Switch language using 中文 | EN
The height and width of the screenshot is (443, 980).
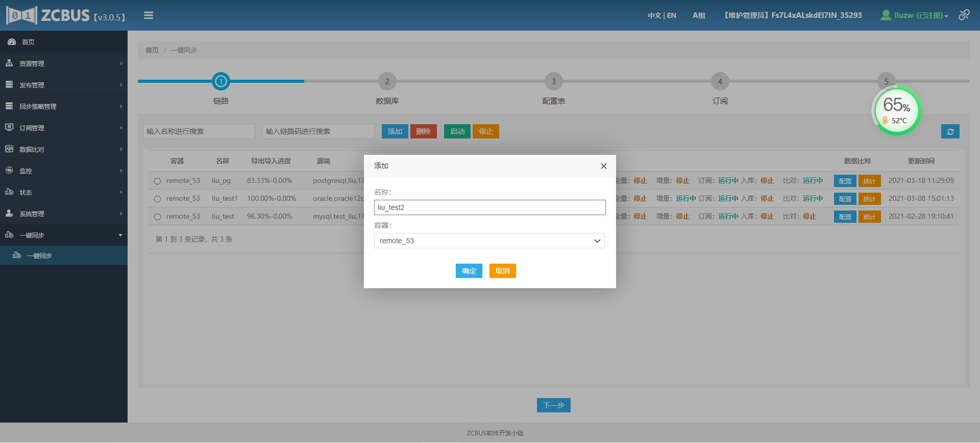click(661, 15)
